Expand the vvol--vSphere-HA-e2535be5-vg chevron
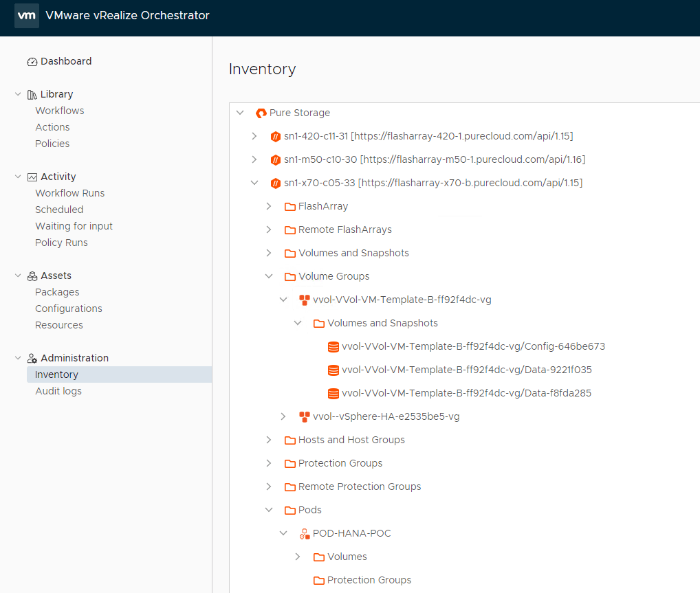Screen dimensions: 700x593 coord(283,416)
